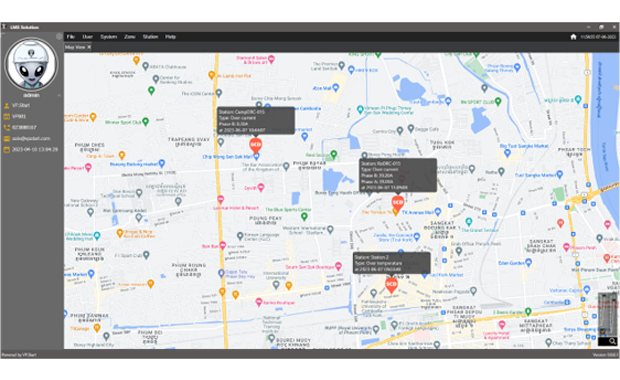The image size is (620, 380).
Task: Open the File menu
Action: click(x=71, y=37)
